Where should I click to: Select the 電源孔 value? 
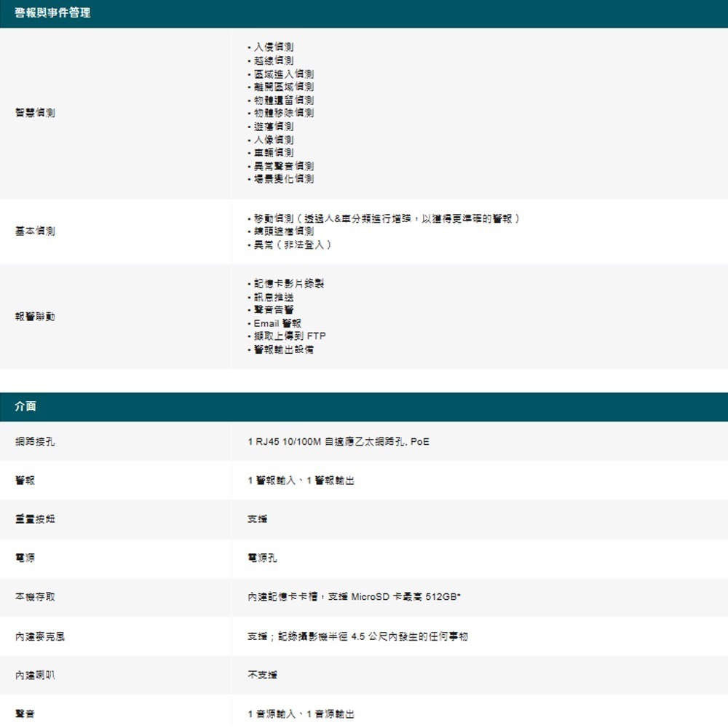tap(262, 558)
